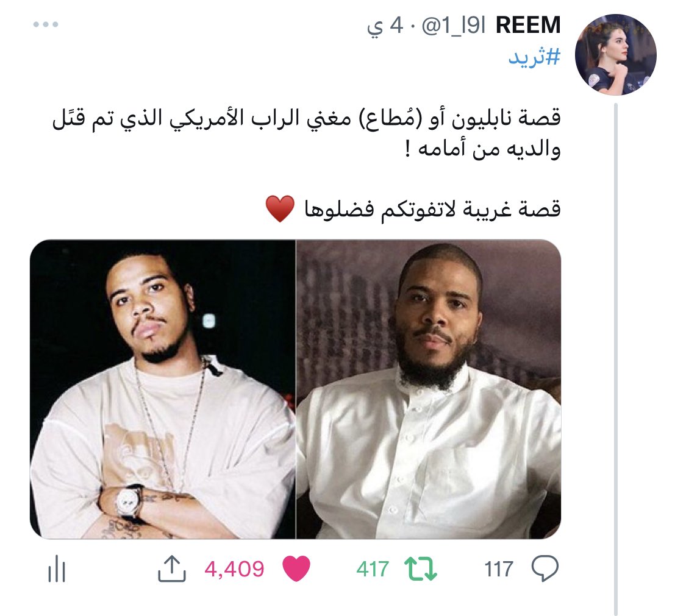Open the left photo with crossed arms
Viewport: 686px width, 616px height.
coord(163,389)
